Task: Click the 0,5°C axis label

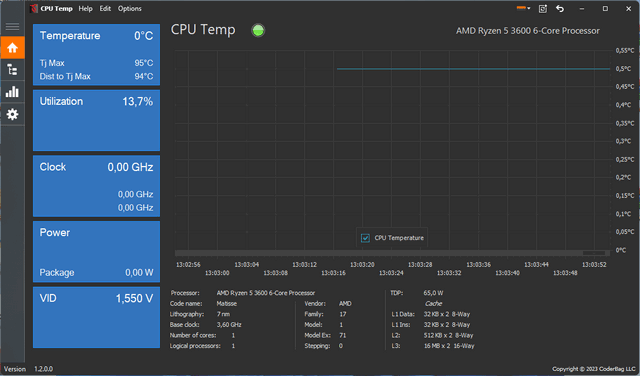Action: 623,69
